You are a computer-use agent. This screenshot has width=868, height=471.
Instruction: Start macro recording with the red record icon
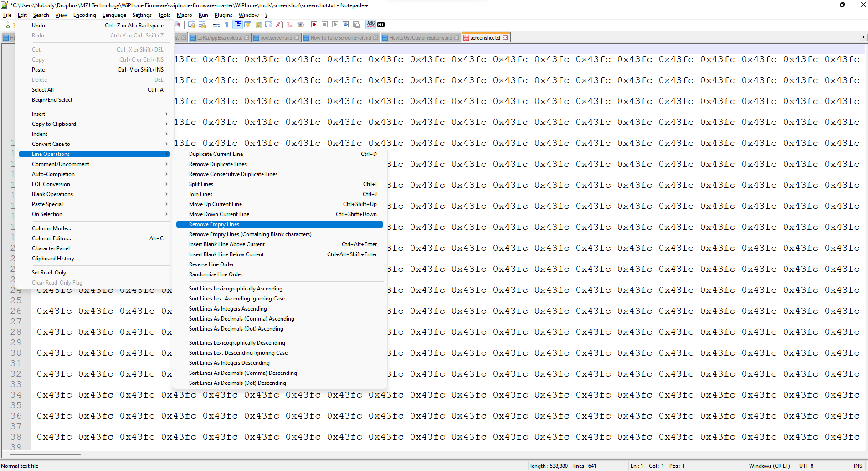[x=314, y=25]
